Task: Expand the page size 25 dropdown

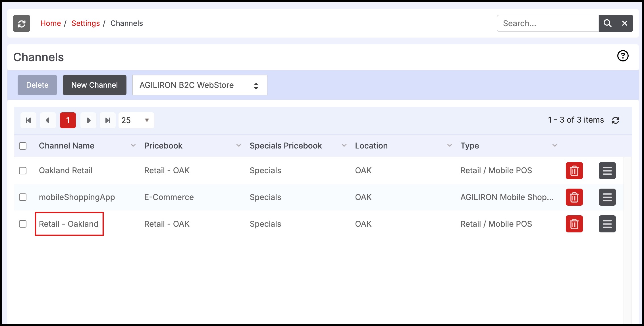Action: 136,120
